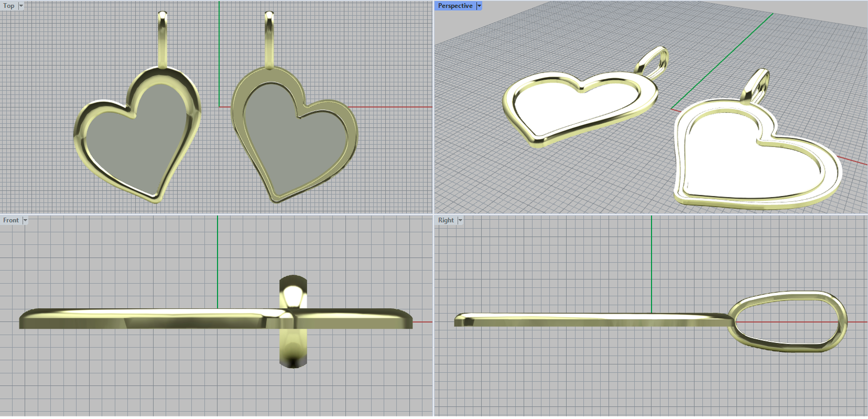
Task: Open the Top viewport dropdown arrow menu
Action: point(21,6)
